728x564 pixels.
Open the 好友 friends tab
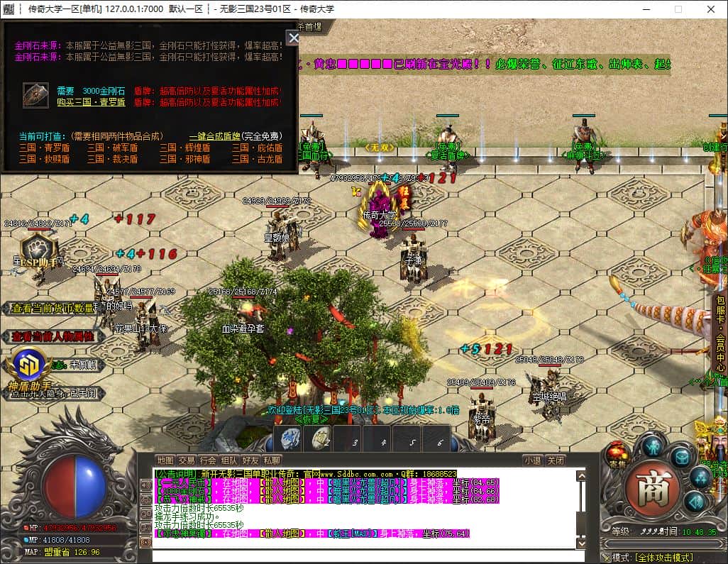pyautogui.click(x=250, y=460)
